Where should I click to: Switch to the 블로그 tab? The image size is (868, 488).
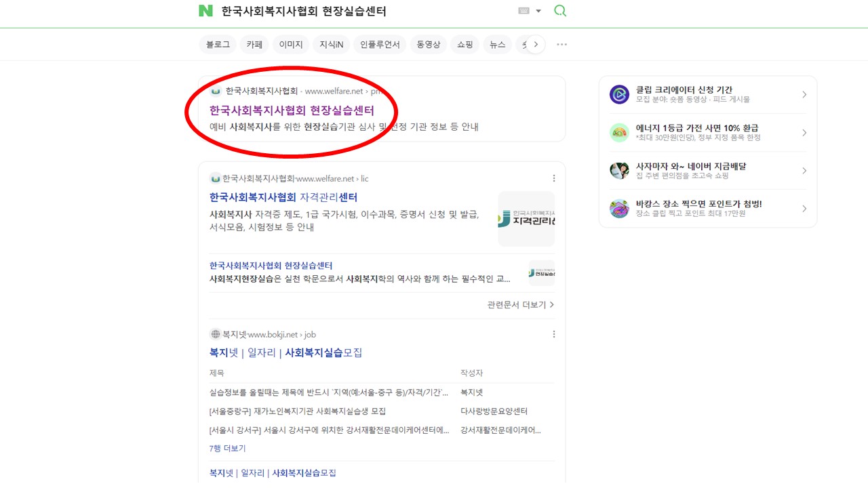[218, 45]
